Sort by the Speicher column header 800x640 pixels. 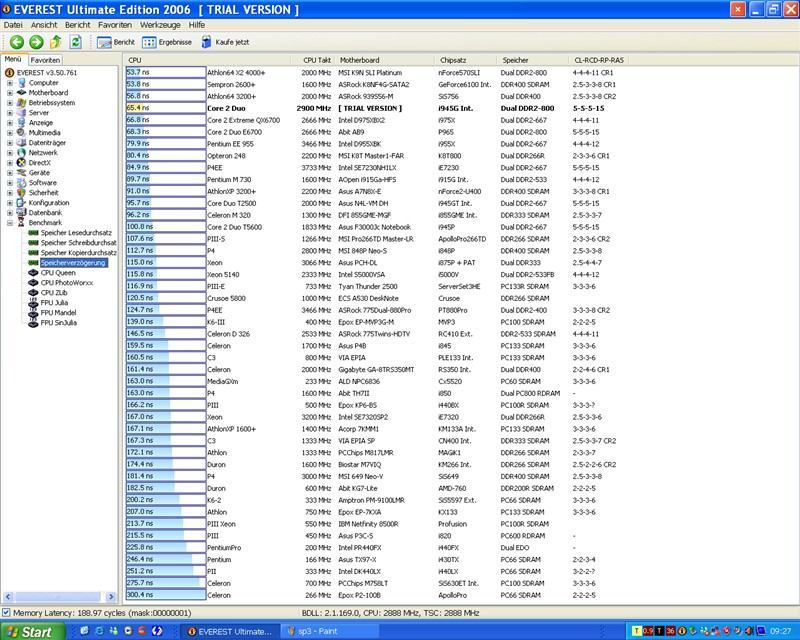[x=532, y=60]
